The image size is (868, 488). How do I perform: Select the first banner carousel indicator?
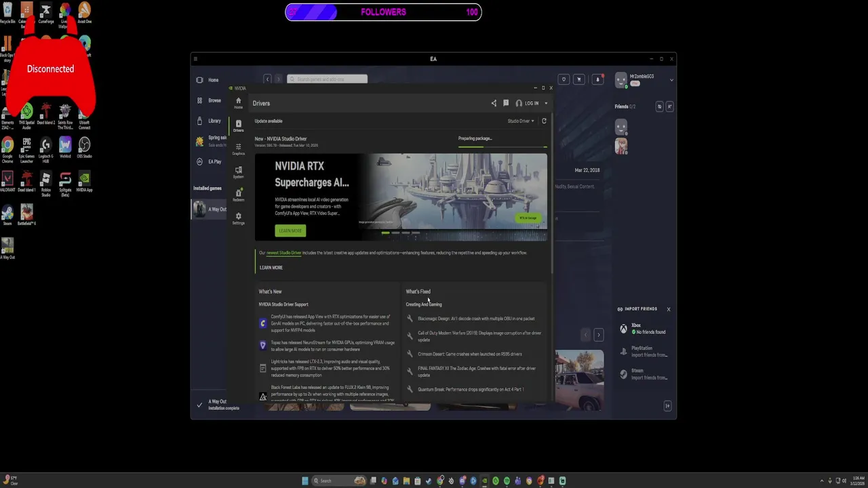[x=385, y=232]
